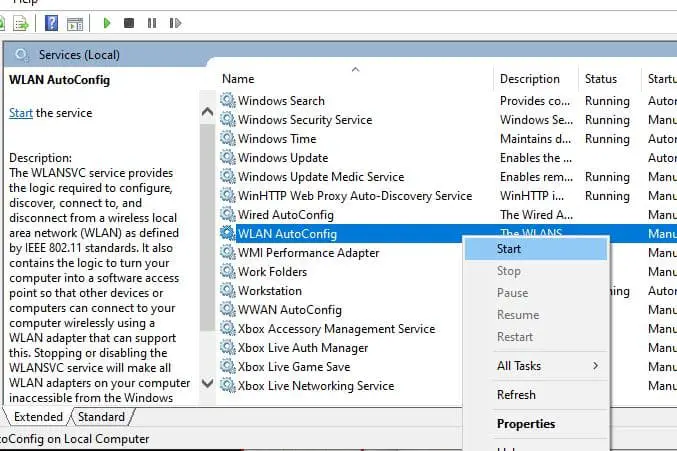Click the Stop Service toolbar icon
The height and width of the screenshot is (451, 677).
[x=129, y=22]
